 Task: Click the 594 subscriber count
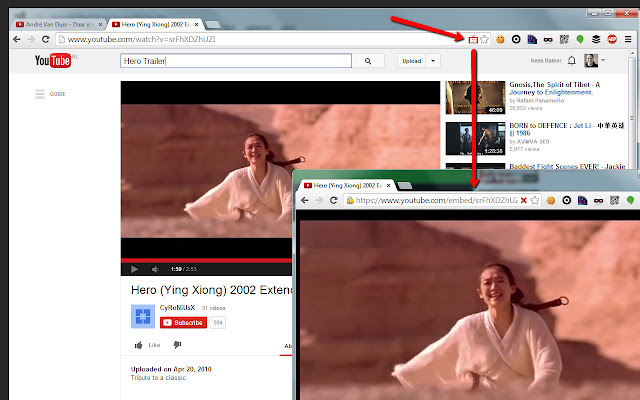tap(218, 322)
